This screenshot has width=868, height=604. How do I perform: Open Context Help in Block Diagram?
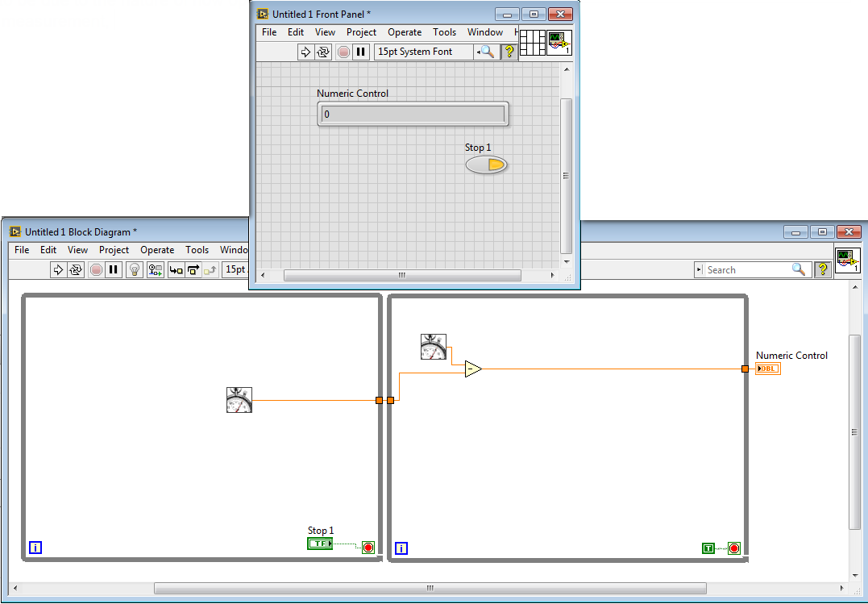[x=823, y=270]
